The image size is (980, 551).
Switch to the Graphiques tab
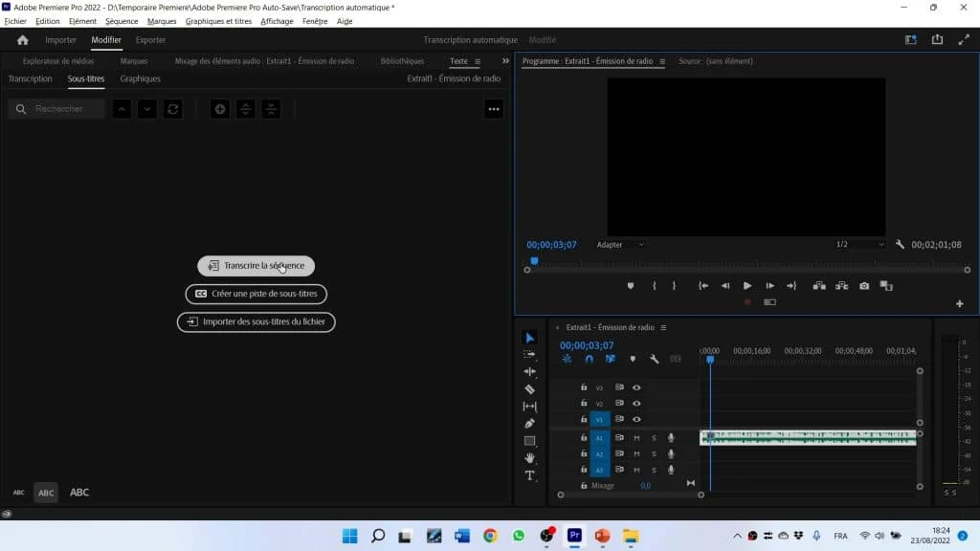coord(140,78)
